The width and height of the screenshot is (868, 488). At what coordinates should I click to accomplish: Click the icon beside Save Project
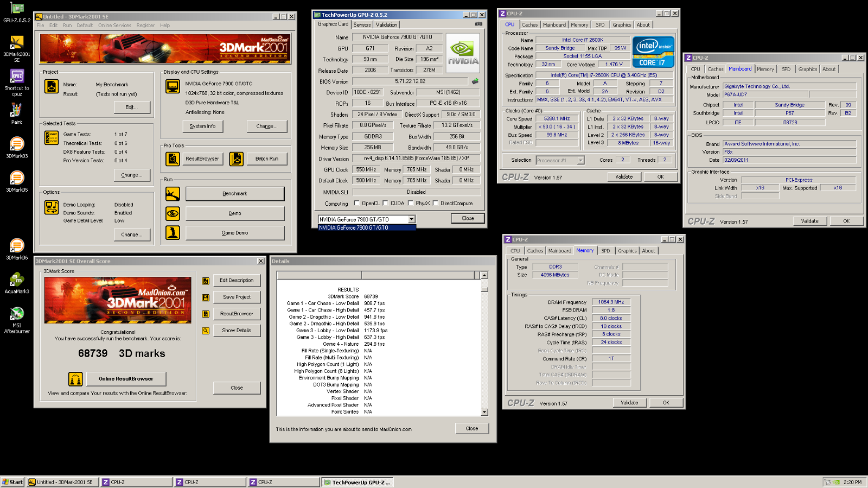206,297
